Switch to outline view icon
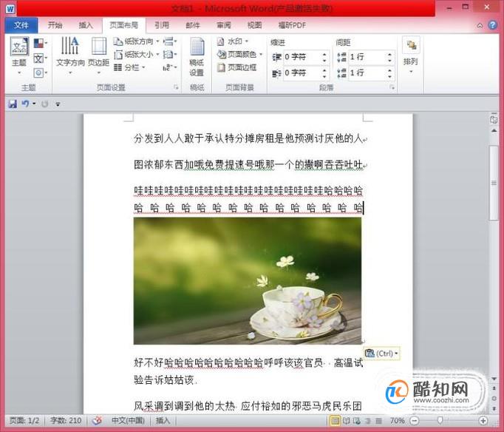This screenshot has width=504, height=432. click(x=368, y=420)
